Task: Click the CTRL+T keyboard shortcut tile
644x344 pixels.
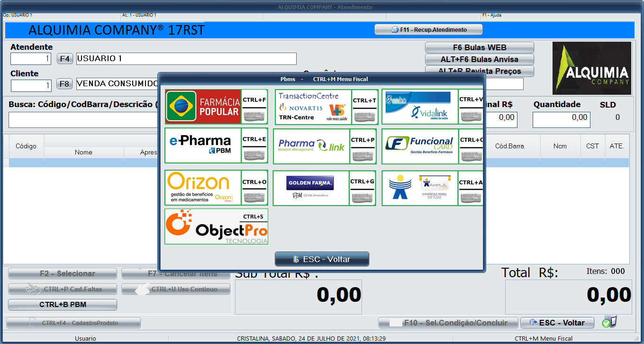Action: coord(364,107)
